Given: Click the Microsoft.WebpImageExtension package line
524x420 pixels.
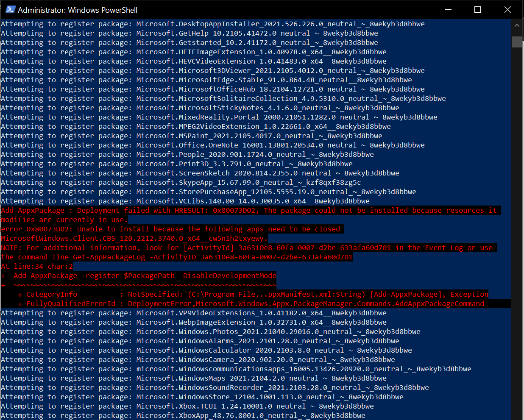Looking at the screenshot, I should [194, 323].
